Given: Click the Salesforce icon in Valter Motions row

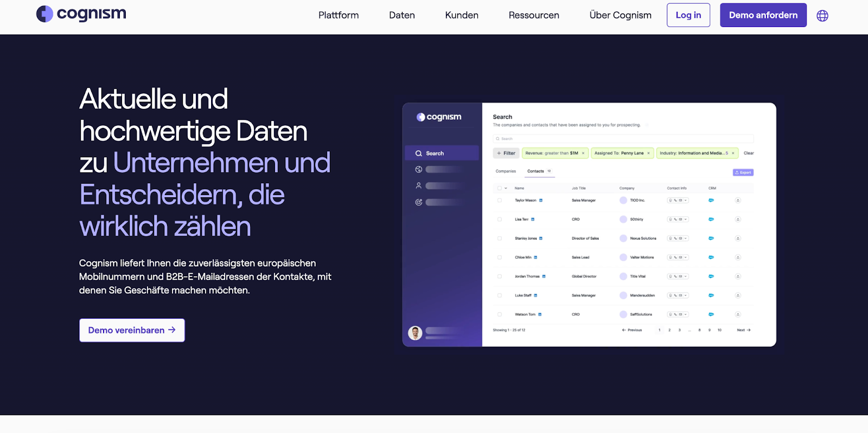Looking at the screenshot, I should pyautogui.click(x=711, y=257).
